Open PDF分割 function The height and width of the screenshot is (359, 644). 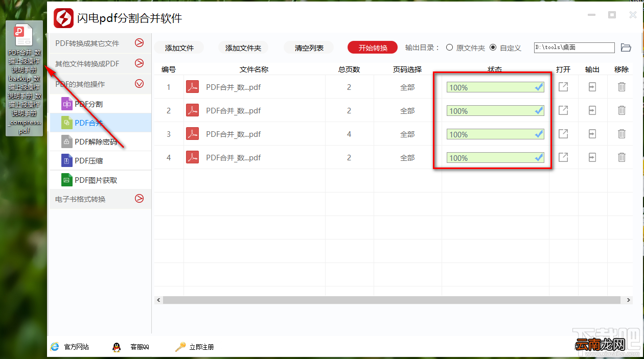click(x=100, y=104)
